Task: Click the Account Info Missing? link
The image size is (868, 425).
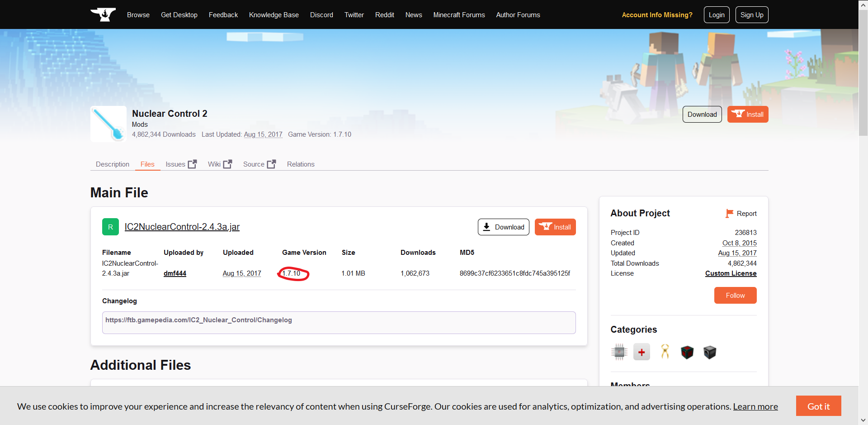Action: [657, 15]
